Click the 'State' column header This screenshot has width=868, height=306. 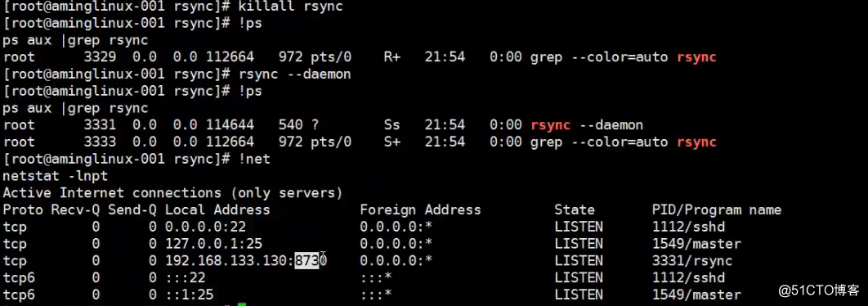[x=574, y=210]
